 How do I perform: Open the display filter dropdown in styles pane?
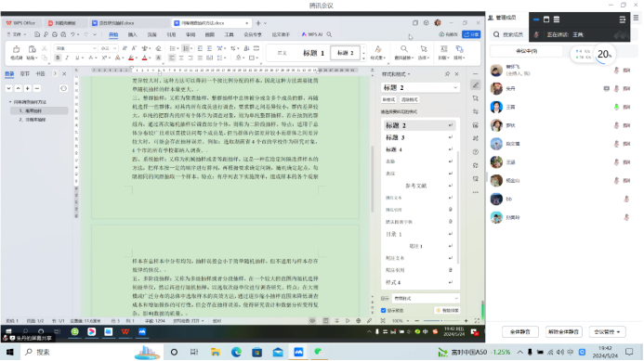pyautogui.click(x=426, y=298)
